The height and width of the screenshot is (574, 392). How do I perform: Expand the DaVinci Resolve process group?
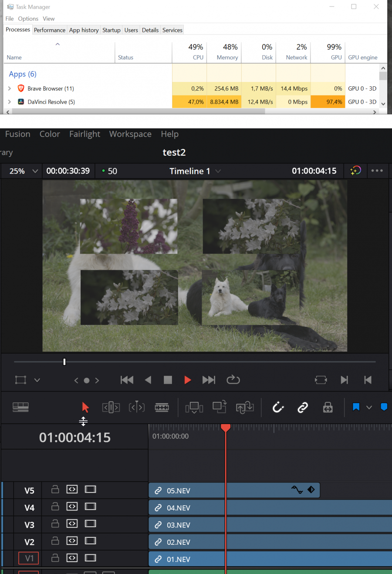point(10,102)
